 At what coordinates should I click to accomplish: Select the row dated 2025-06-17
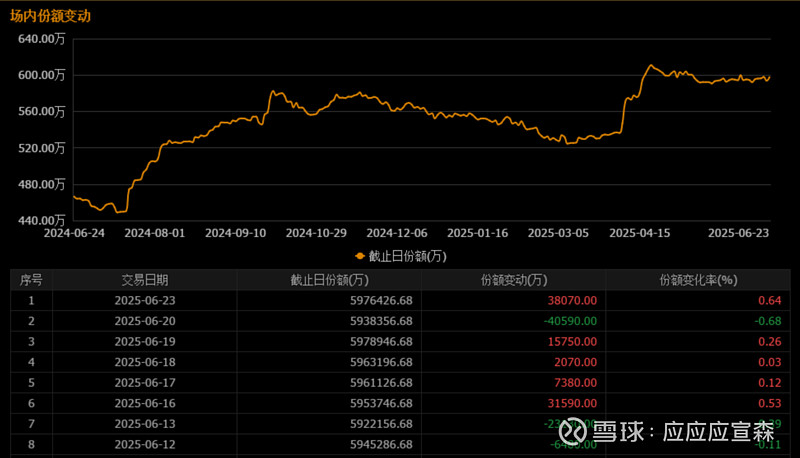pos(145,382)
